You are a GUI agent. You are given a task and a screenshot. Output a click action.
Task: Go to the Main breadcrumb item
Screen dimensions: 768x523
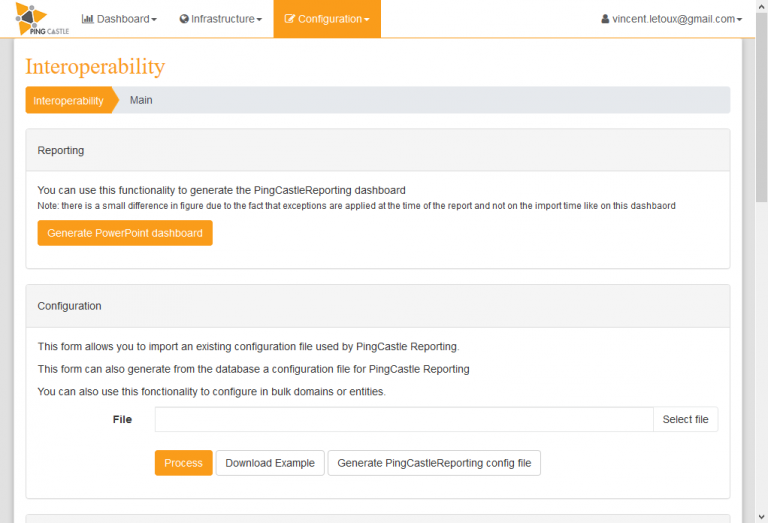141,100
